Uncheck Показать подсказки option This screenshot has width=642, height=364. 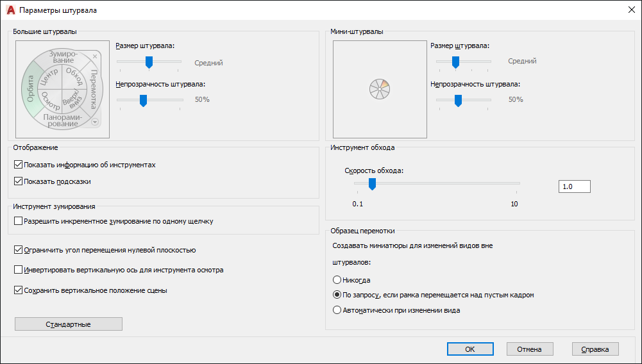click(x=18, y=181)
